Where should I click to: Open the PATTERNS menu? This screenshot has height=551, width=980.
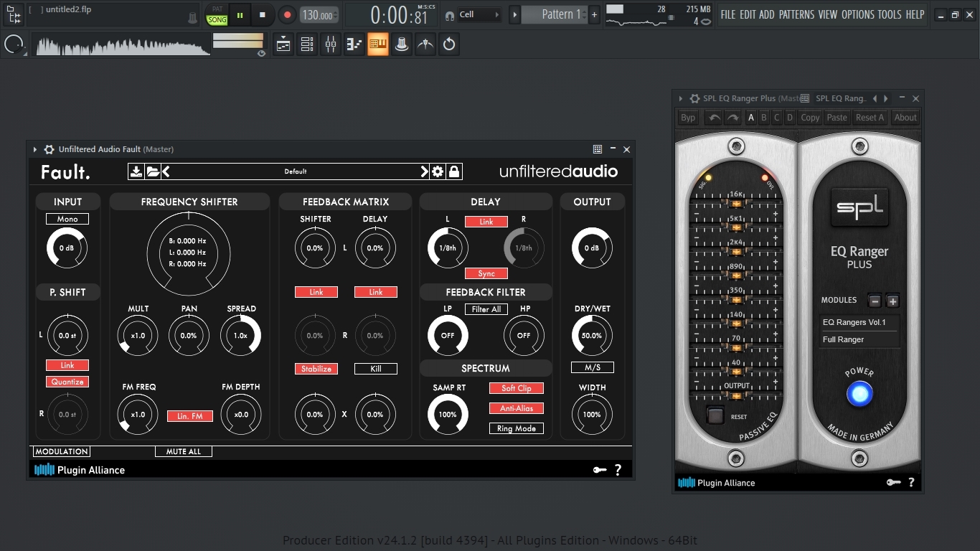pyautogui.click(x=796, y=14)
